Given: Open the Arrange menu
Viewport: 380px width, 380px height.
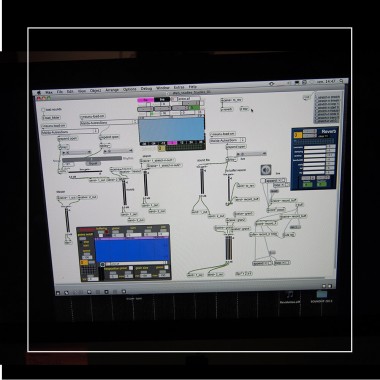Looking at the screenshot, I should coord(112,90).
